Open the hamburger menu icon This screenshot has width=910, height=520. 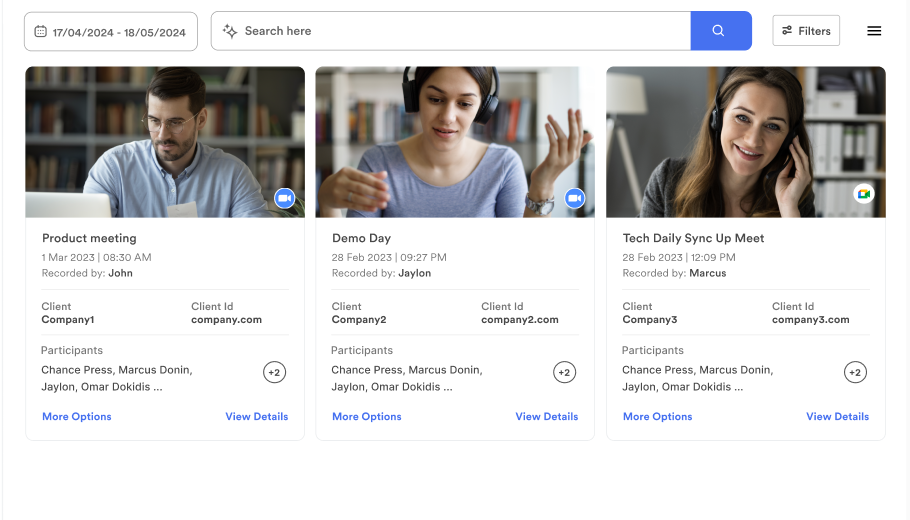(x=874, y=31)
